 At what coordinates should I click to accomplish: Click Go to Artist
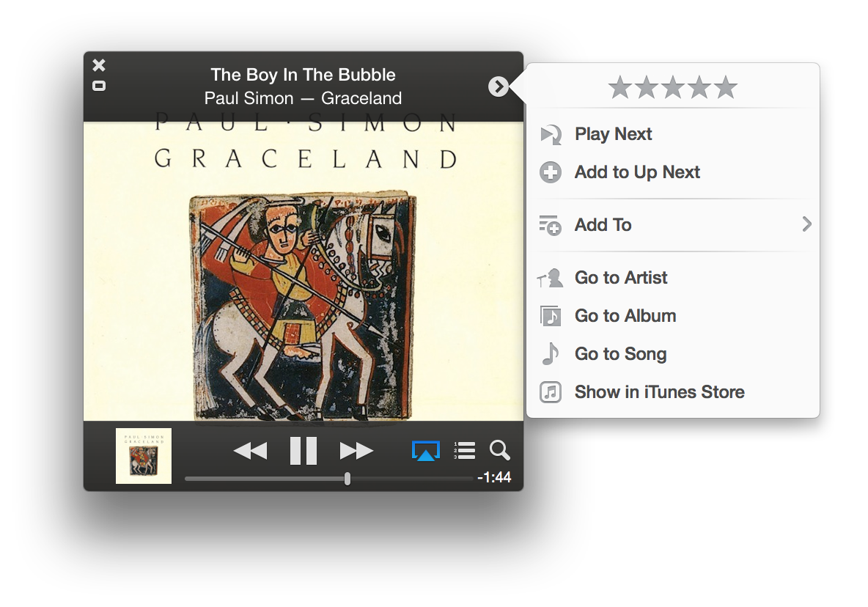(621, 277)
